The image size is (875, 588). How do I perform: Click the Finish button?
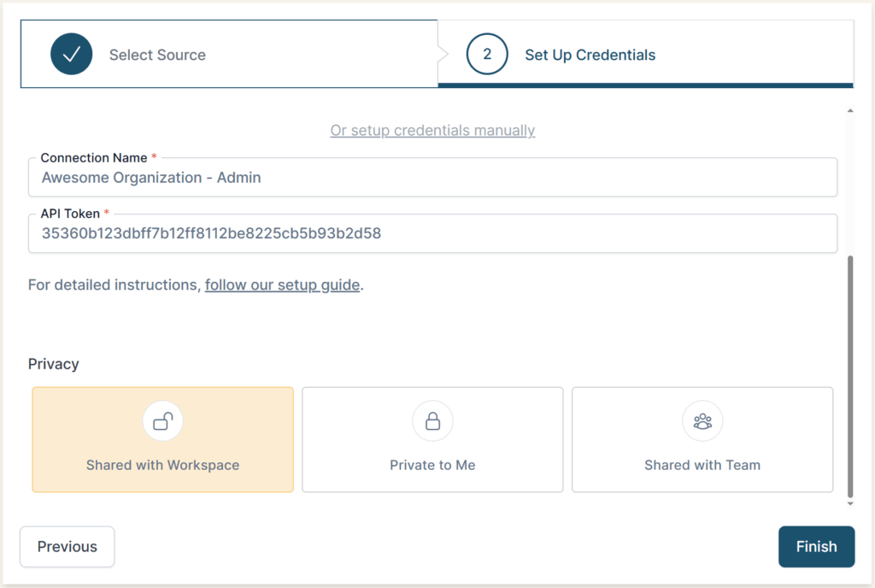click(x=816, y=546)
